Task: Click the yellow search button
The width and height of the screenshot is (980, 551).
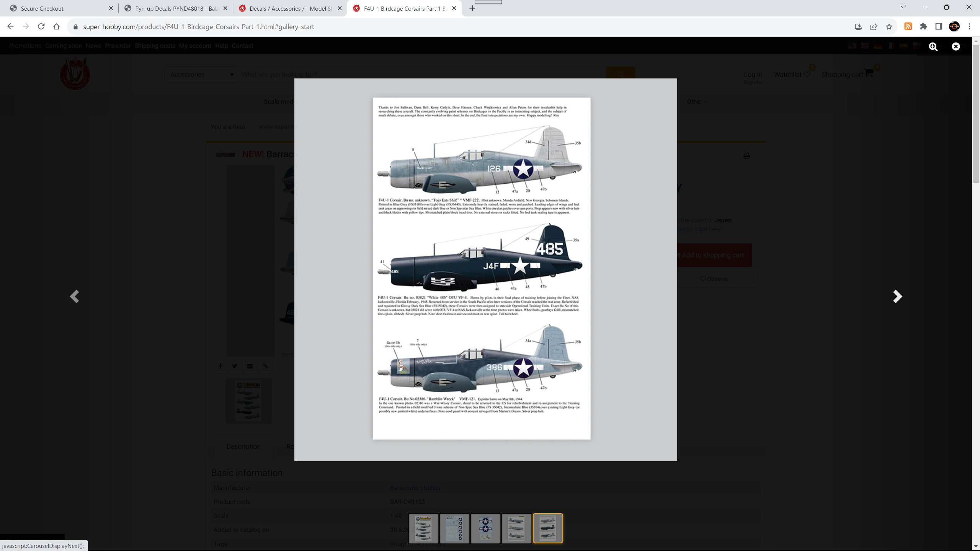Action: pyautogui.click(x=621, y=75)
